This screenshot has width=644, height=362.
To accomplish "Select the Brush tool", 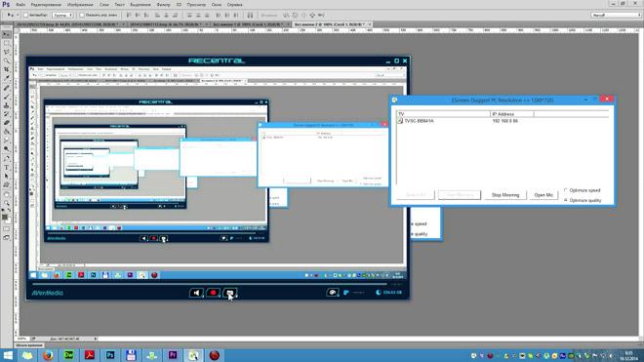I will point(7,97).
